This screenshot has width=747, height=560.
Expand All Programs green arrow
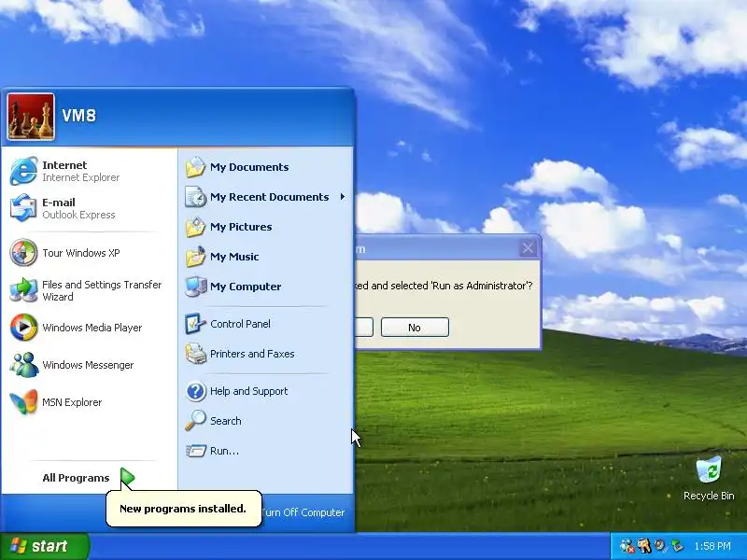[127, 478]
